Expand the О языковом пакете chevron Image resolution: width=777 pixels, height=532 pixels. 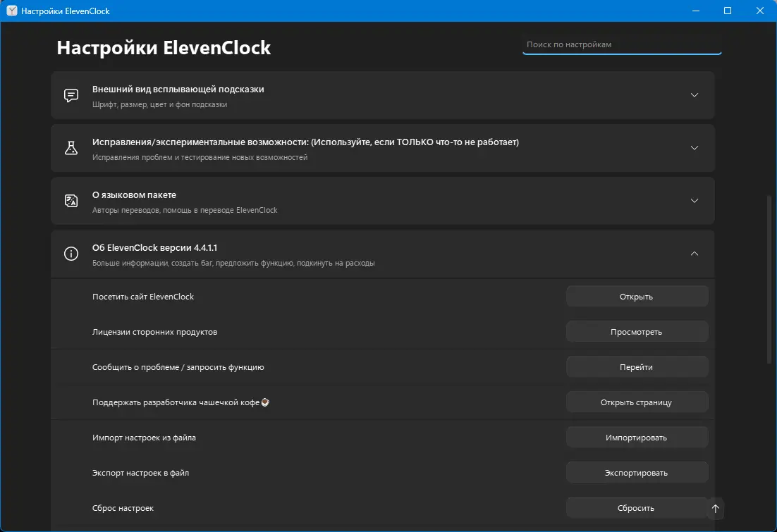[695, 201]
